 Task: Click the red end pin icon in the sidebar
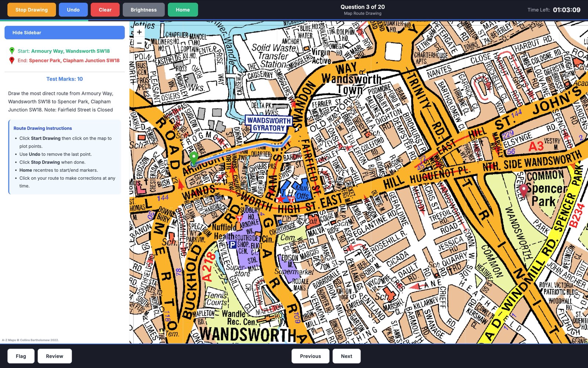(x=12, y=60)
